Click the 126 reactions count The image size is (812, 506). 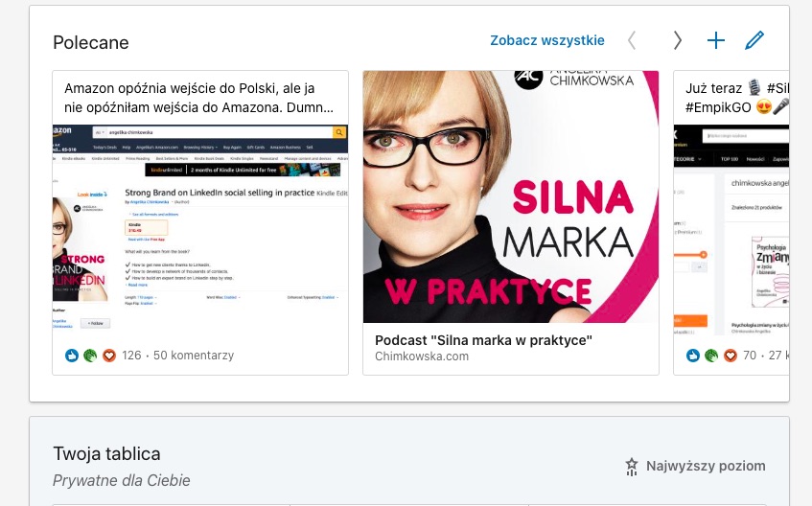[x=131, y=356]
